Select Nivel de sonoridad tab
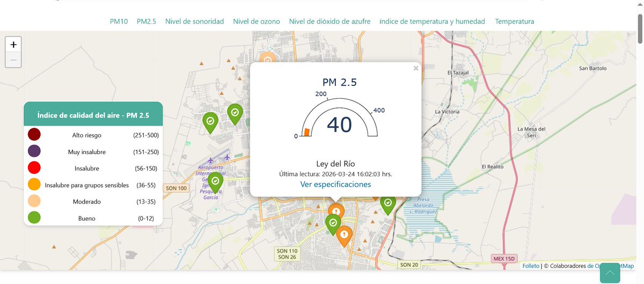Image resolution: width=644 pixels, height=284 pixels. click(x=194, y=21)
